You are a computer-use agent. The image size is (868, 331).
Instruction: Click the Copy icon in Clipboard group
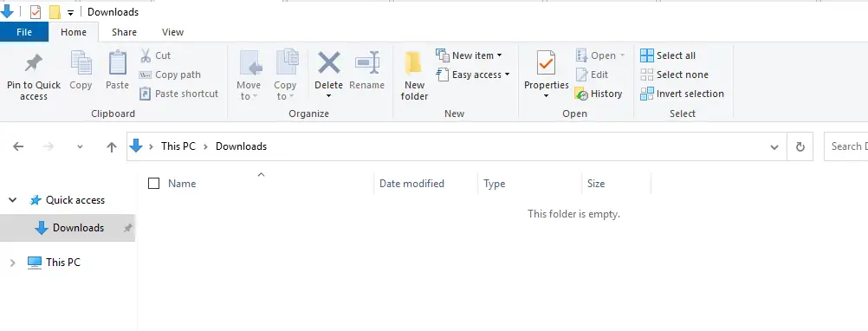pyautogui.click(x=81, y=62)
